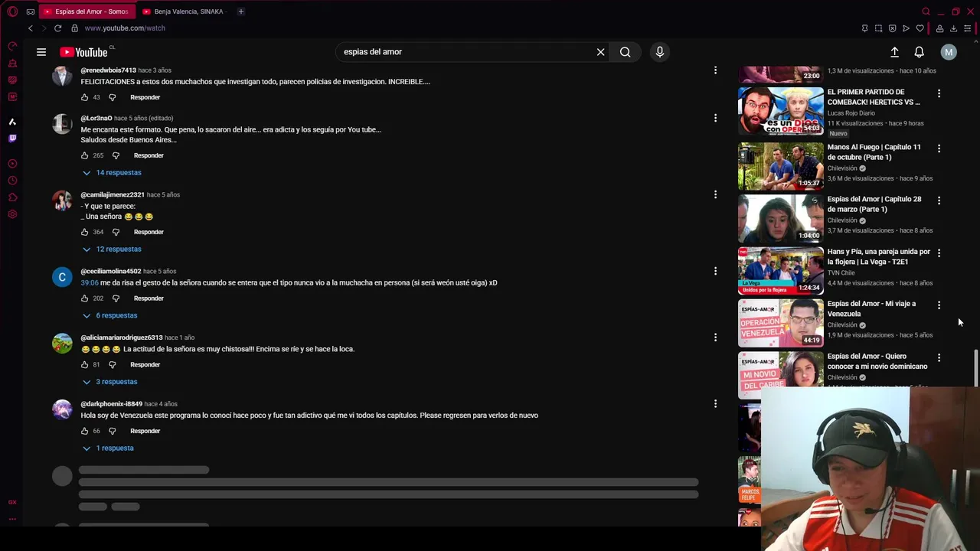Open EL PRIMER PARTIDO DE COMEBACK thumbnail
Screen dimensions: 980x551
point(780,111)
